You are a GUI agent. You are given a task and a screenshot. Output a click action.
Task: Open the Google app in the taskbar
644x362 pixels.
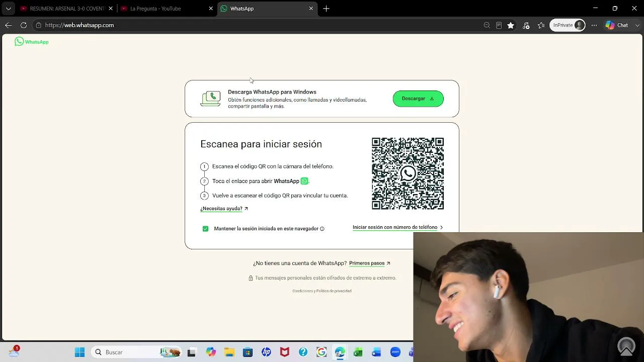click(321, 352)
